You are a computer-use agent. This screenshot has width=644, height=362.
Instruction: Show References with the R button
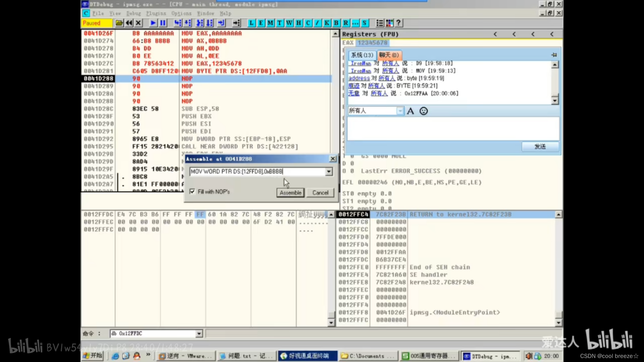tap(346, 23)
